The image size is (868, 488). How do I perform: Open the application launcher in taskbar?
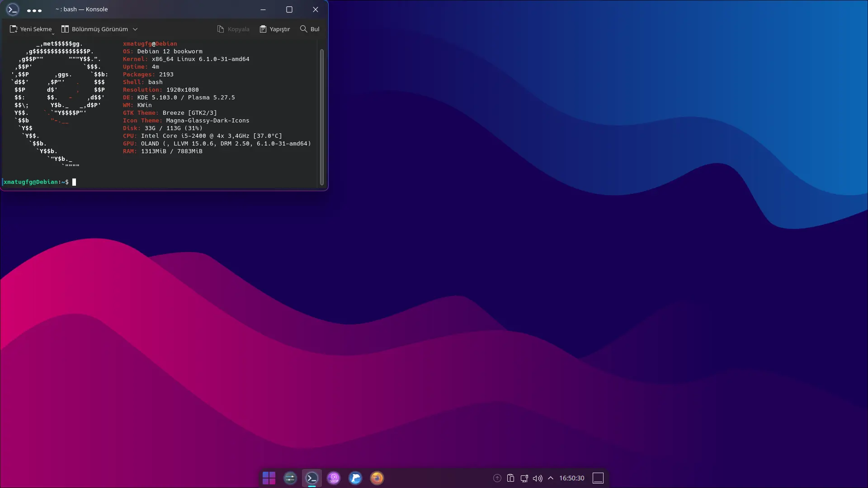click(x=269, y=478)
